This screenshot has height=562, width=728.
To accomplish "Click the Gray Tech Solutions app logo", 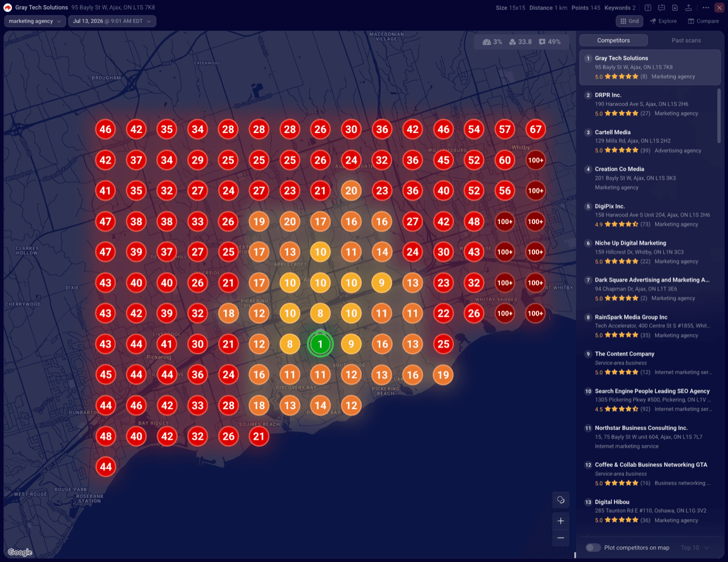I will pos(8,7).
